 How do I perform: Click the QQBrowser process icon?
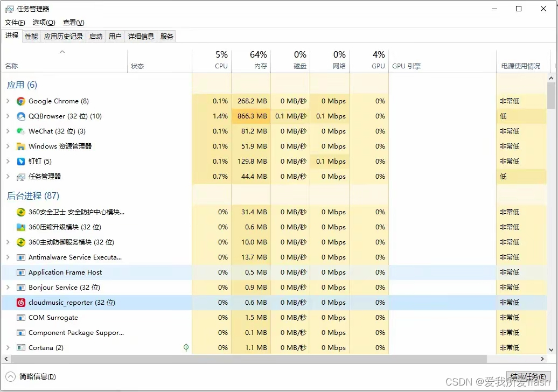tap(21, 116)
